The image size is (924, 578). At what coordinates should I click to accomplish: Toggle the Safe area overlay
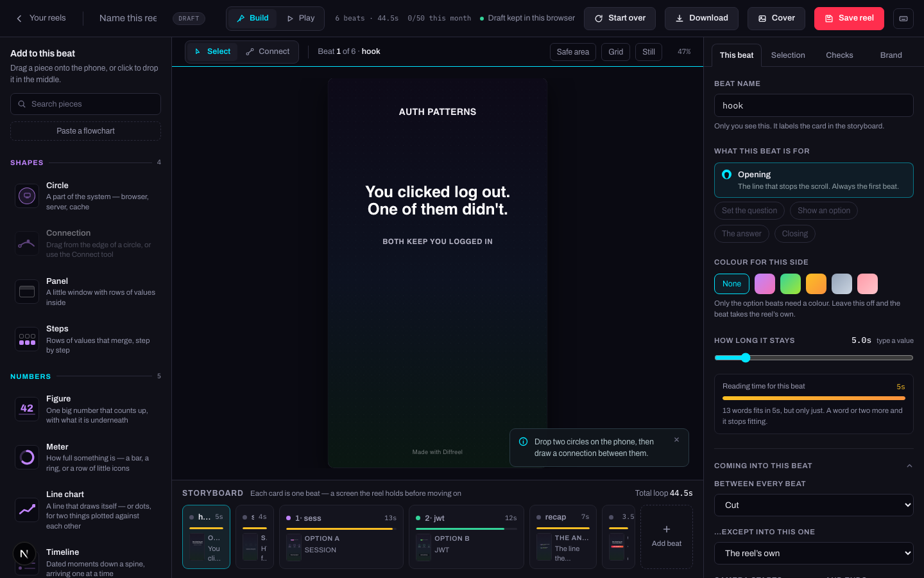(x=573, y=52)
